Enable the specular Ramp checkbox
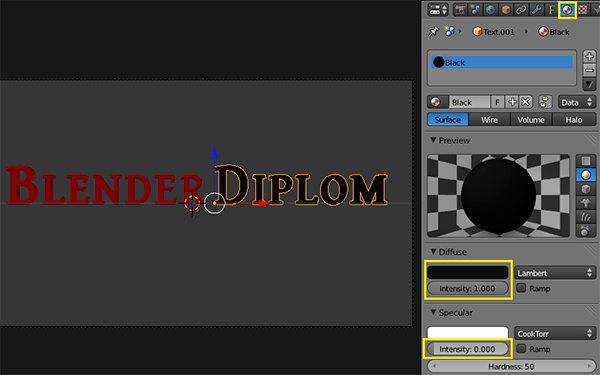The width and height of the screenshot is (600, 375). 521,349
